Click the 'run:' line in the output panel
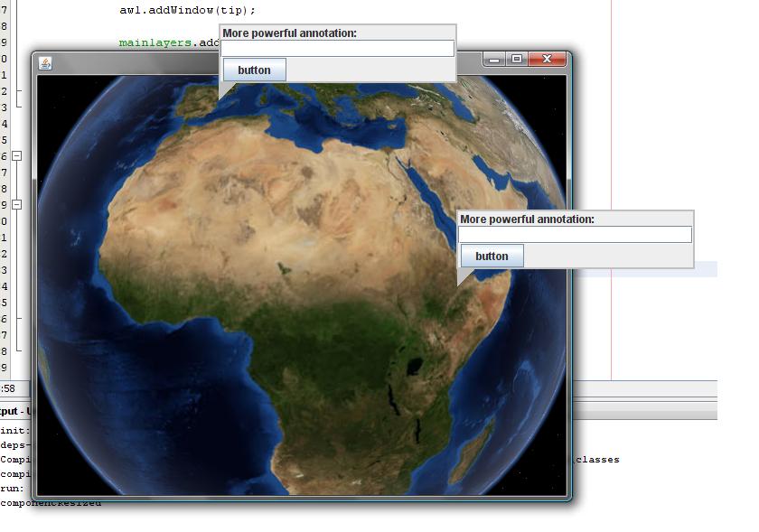Image resolution: width=759 pixels, height=532 pixels. (13, 489)
